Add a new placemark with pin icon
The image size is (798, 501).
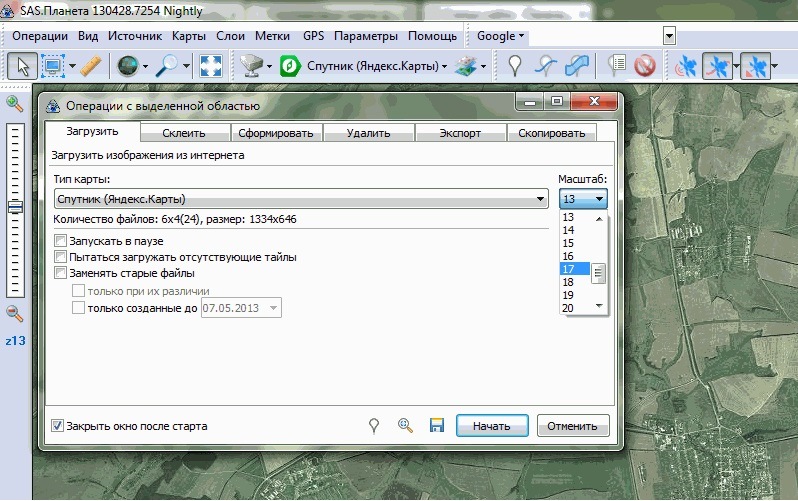tap(515, 66)
